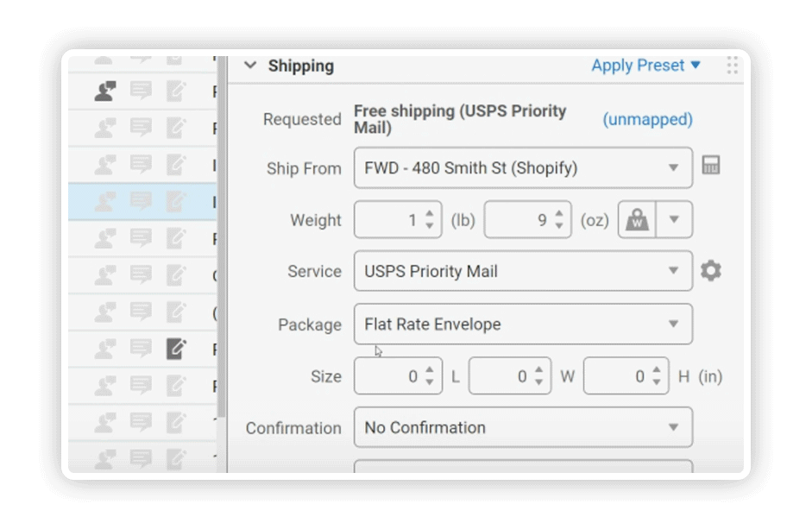Screen dimensions: 812x523
Task: Open the rate calculator icon beside Ship From
Action: [711, 166]
